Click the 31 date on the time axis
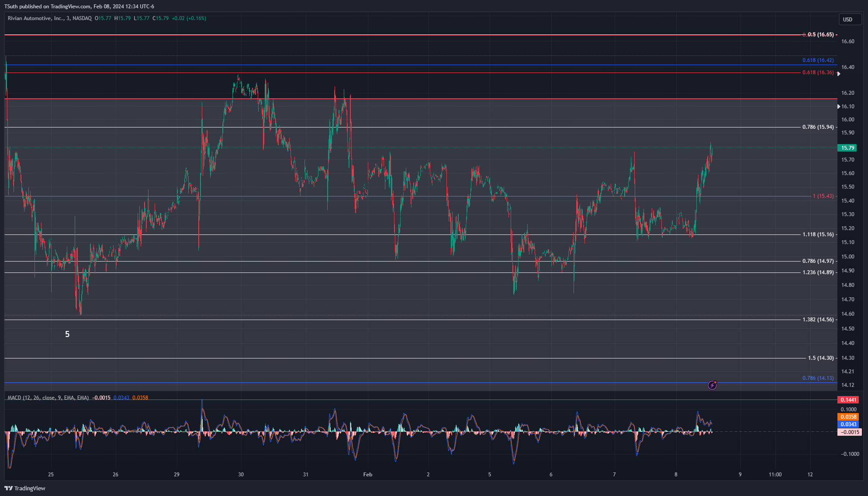The image size is (868, 496). click(x=306, y=475)
